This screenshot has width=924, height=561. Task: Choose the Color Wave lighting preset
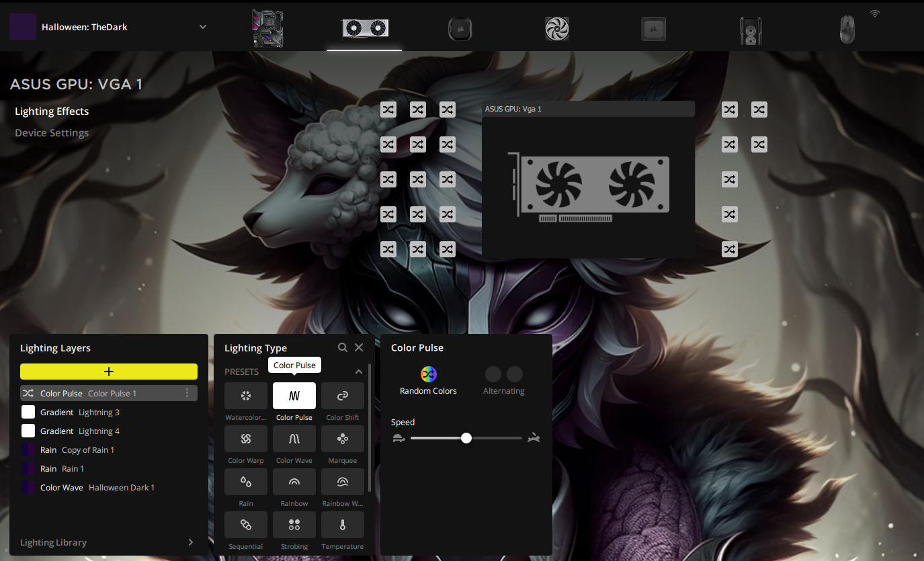(x=294, y=439)
